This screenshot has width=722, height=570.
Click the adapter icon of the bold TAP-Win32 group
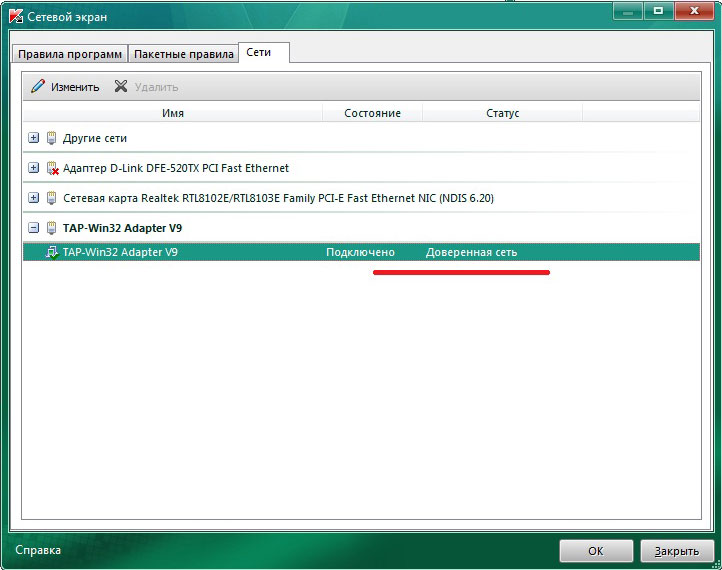52,228
